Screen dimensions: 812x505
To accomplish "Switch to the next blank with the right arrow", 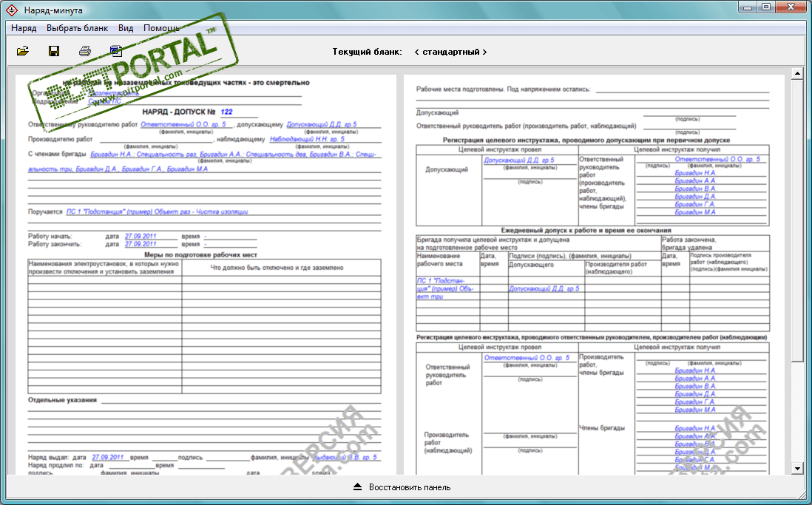I will (x=484, y=52).
